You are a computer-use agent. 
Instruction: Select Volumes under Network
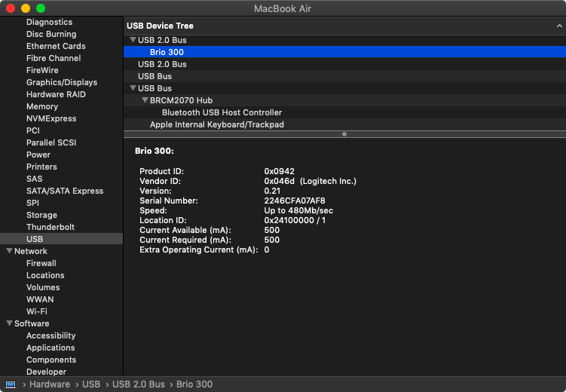43,287
